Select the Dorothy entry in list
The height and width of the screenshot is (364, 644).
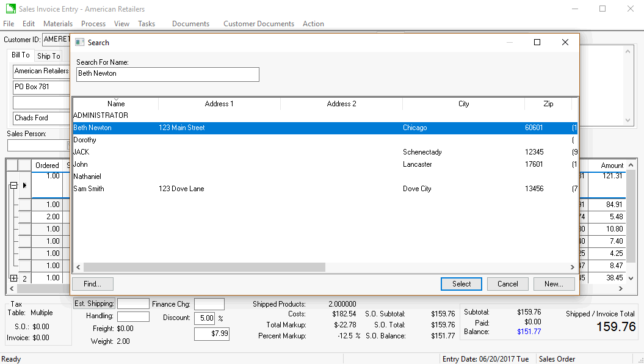pyautogui.click(x=85, y=140)
